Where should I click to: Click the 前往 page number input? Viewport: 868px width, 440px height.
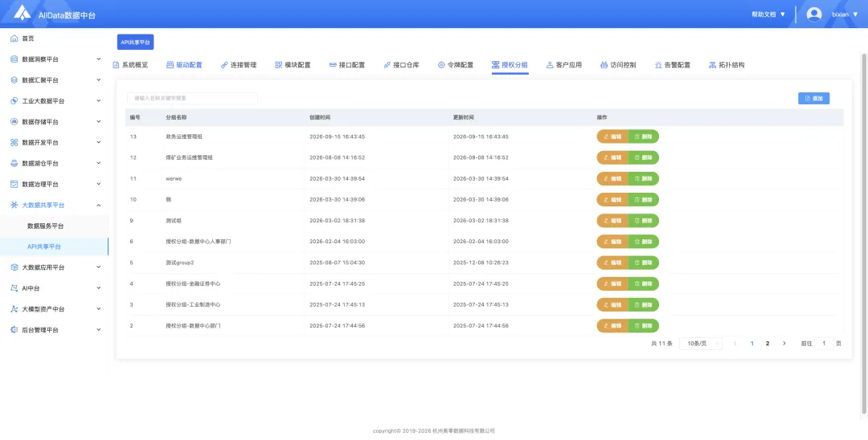coord(825,344)
